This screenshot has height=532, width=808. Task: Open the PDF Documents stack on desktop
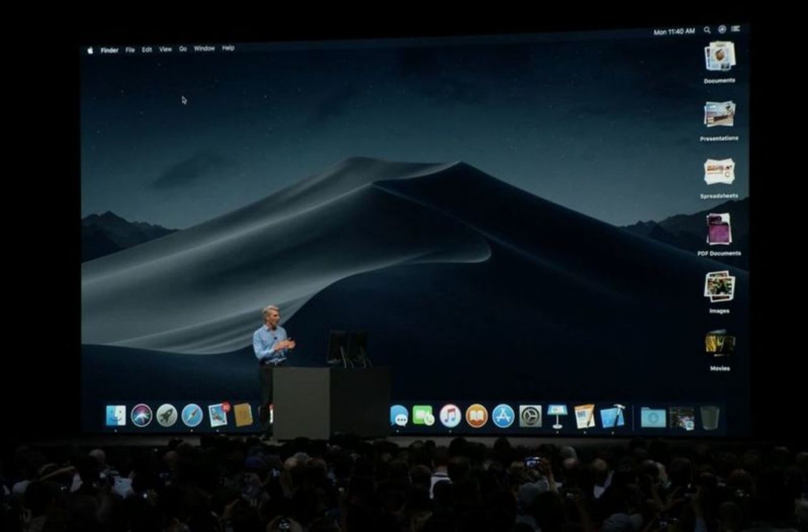[x=720, y=228]
